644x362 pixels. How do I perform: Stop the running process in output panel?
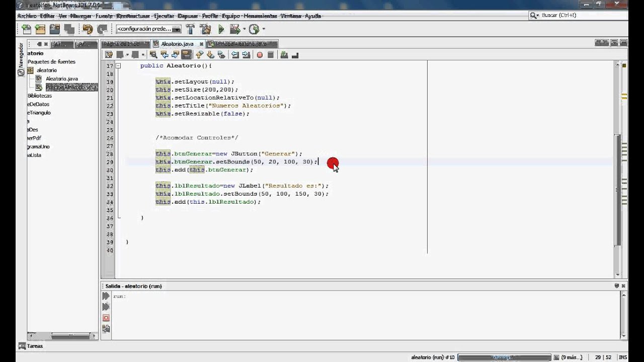(x=106, y=318)
